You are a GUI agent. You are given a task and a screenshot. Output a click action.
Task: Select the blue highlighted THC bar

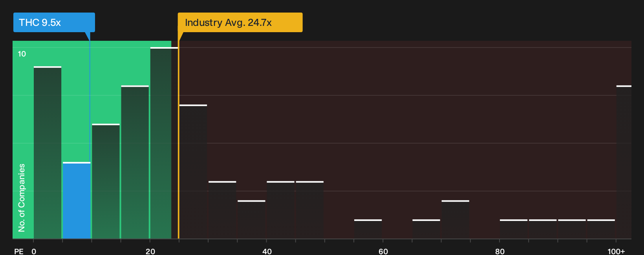[x=77, y=200]
